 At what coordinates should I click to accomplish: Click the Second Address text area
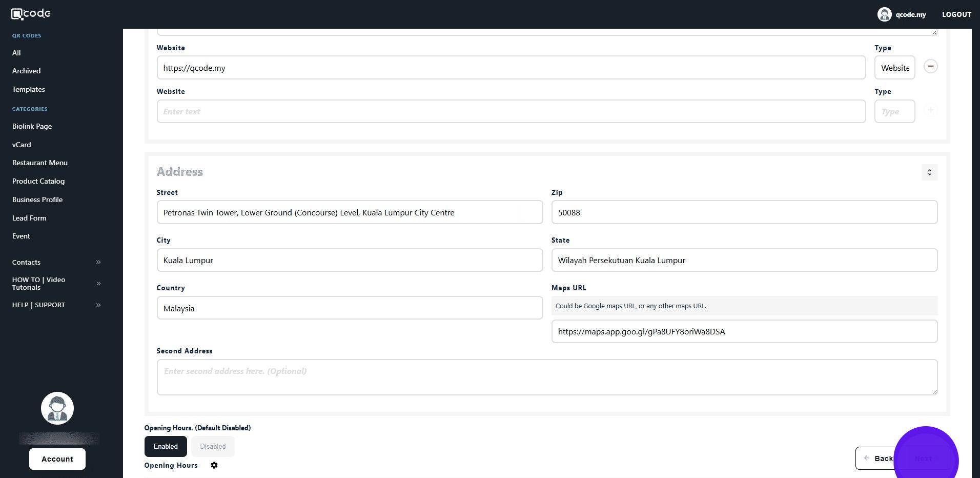(x=547, y=377)
